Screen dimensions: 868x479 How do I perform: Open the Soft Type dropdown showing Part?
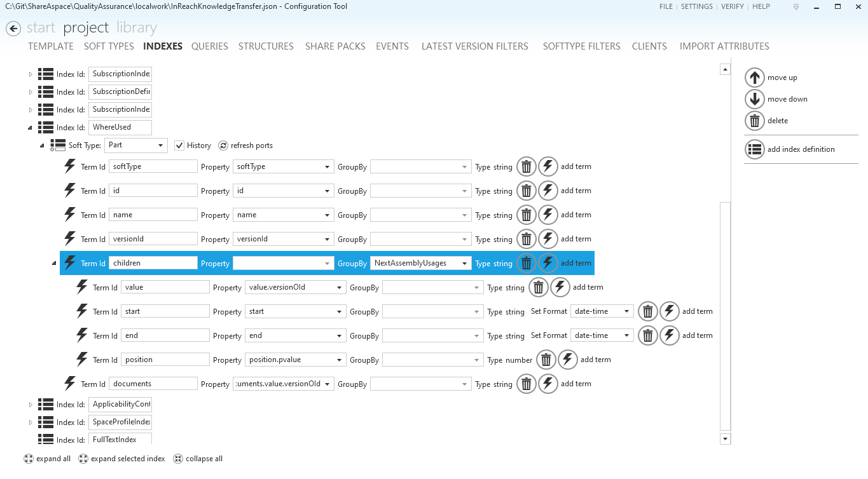(135, 145)
